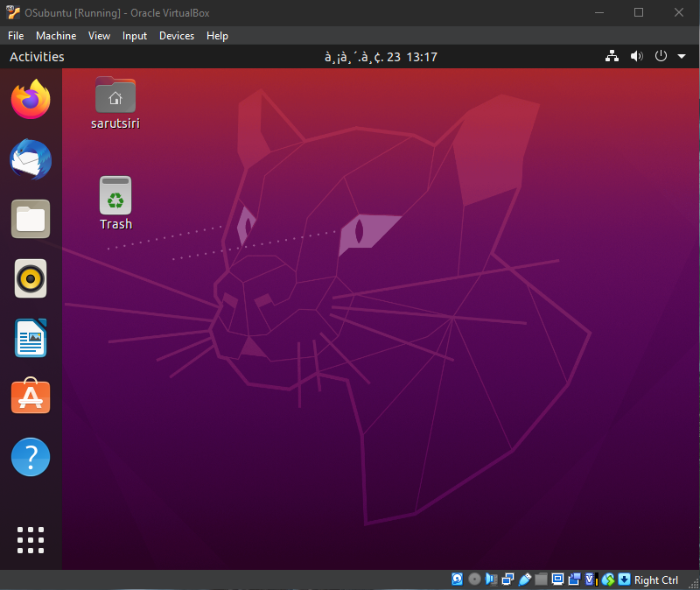
Task: Open the Devices menu
Action: [x=177, y=36]
